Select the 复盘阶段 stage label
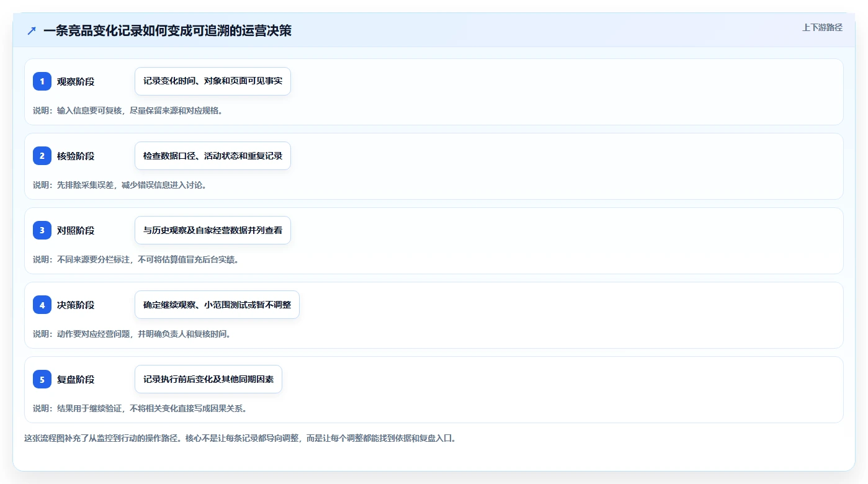Screen dimensions: 868x484 76,379
